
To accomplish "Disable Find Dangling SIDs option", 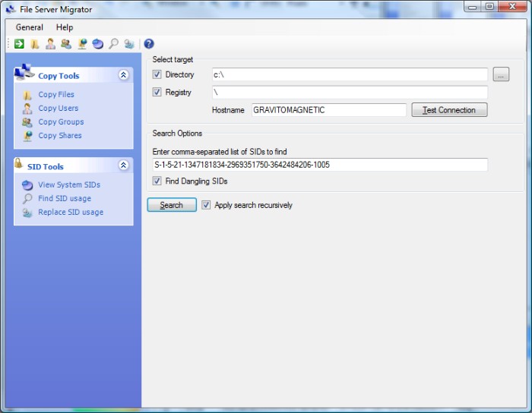I will 157,181.
